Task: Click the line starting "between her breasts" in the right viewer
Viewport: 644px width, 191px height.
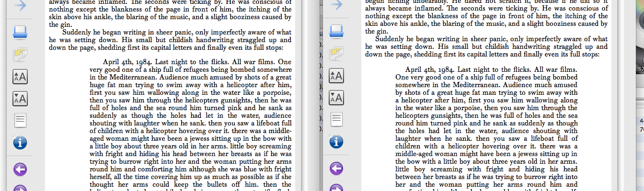Action: coord(486,177)
